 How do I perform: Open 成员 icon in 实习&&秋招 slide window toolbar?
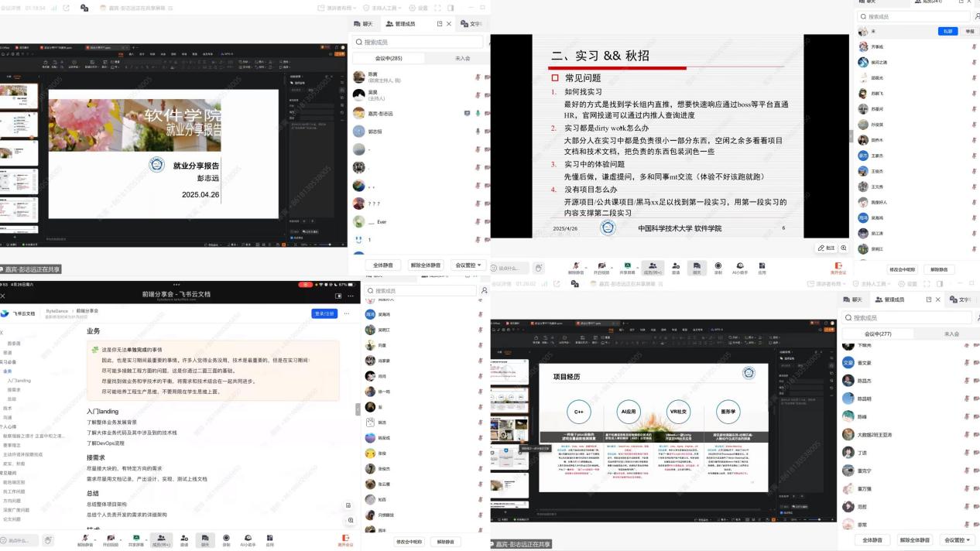pyautogui.click(x=653, y=268)
